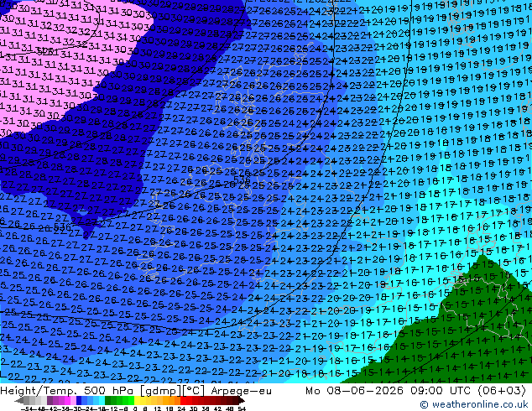Screen dimensions: 532x411
Task: Click the '54' legend scale value
Action: pyautogui.click(x=241, y=408)
